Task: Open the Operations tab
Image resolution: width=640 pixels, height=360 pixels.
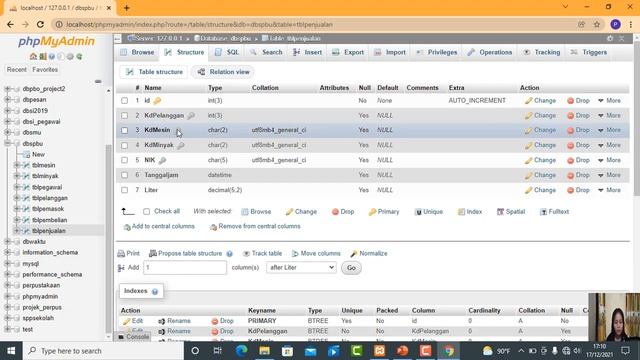Action: 490,53
